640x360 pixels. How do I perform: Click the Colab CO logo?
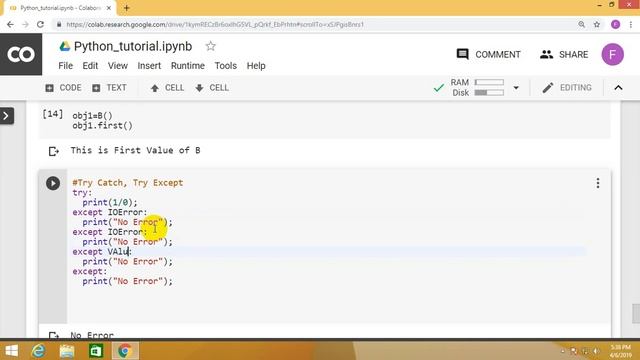click(x=21, y=54)
